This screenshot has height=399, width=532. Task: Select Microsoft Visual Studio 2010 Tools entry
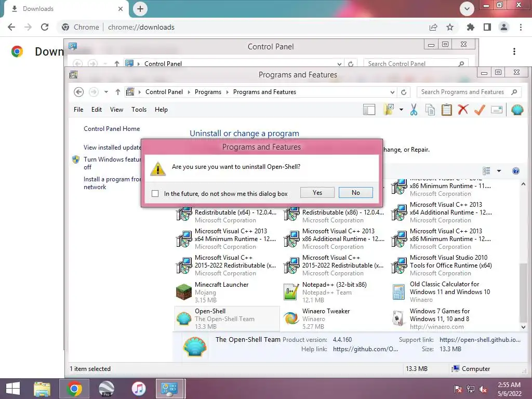pyautogui.click(x=442, y=265)
